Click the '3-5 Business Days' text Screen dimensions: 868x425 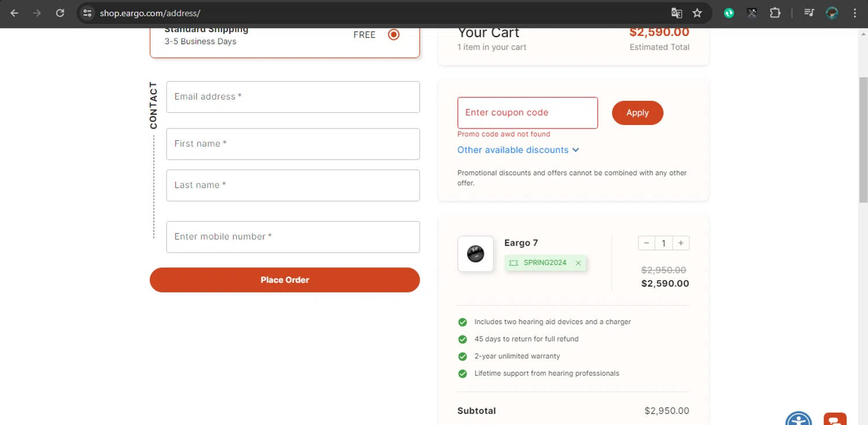click(200, 42)
